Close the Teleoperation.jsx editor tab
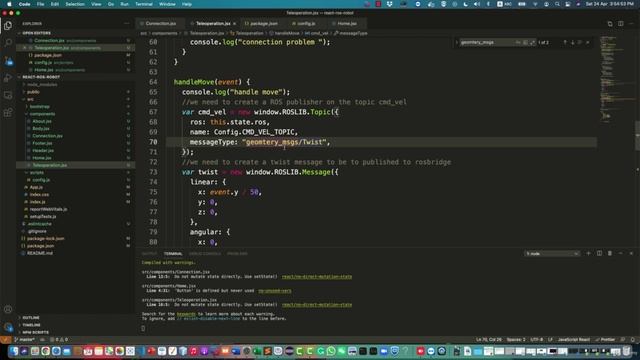This screenshot has height=360, width=640. click(234, 24)
